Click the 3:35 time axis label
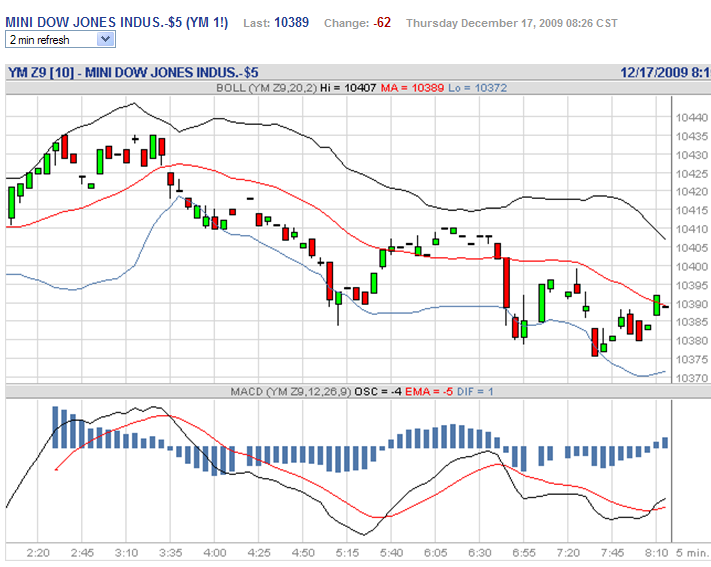 [x=170, y=553]
